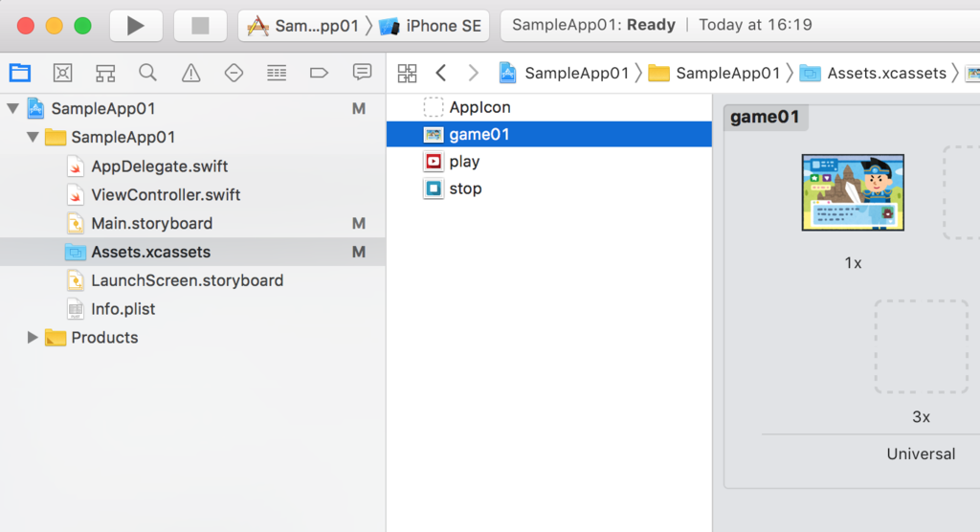The width and height of the screenshot is (980, 532).
Task: Click Assets.xcassets in jump bar
Action: [874, 73]
